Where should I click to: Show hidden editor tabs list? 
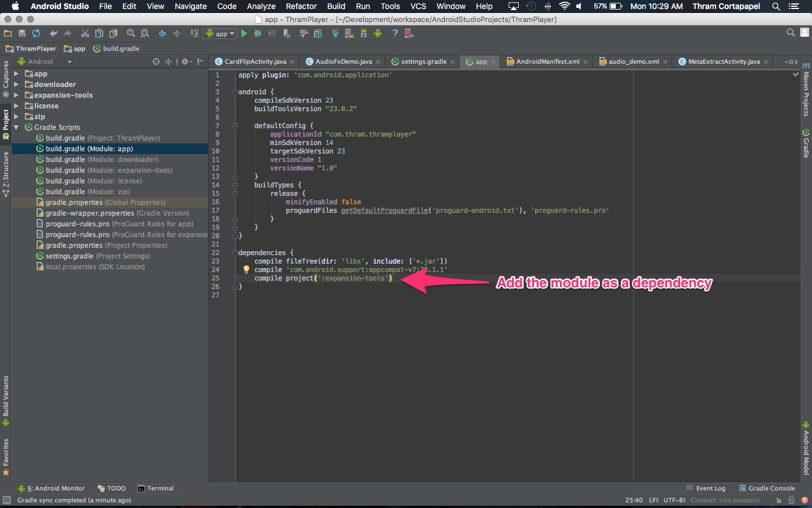791,62
